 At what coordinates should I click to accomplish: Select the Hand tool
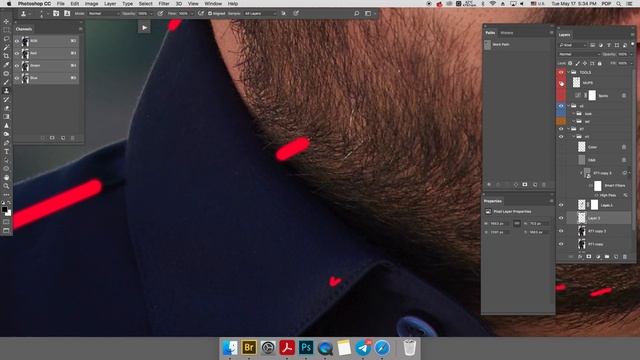coord(6,178)
